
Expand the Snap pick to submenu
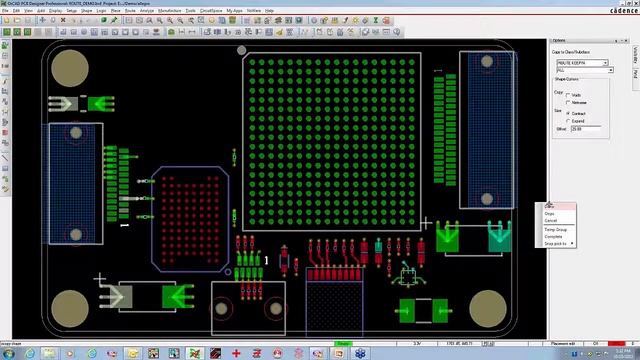[558, 244]
